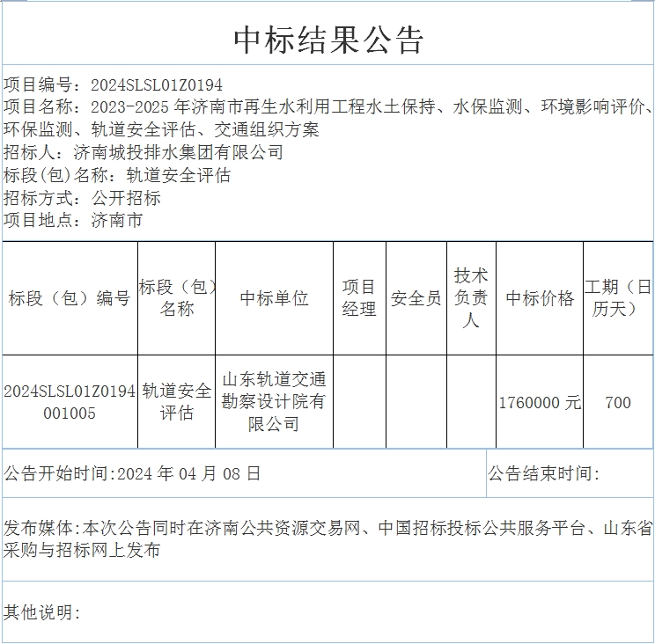The height and width of the screenshot is (644, 655).
Task: Click the 招标人 济南城投排水集团有限公司 line
Action: (144, 153)
